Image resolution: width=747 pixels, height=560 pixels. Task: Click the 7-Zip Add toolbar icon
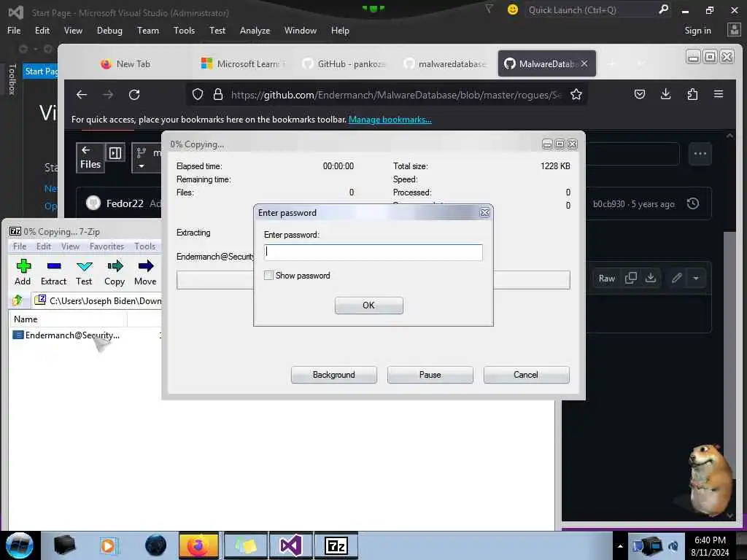23,272
